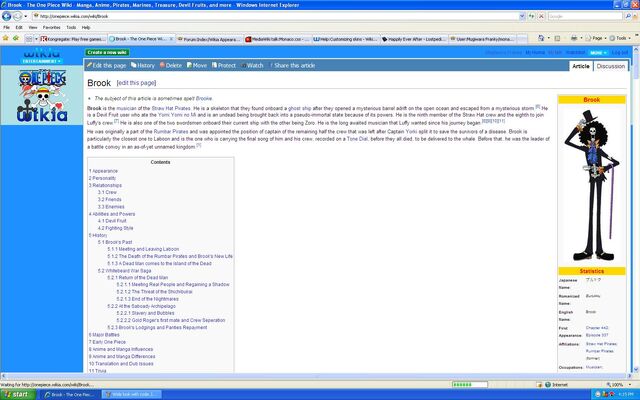Click the Delete page action
Image resolution: width=640 pixels, height=400 pixels.
pyautogui.click(x=171, y=65)
